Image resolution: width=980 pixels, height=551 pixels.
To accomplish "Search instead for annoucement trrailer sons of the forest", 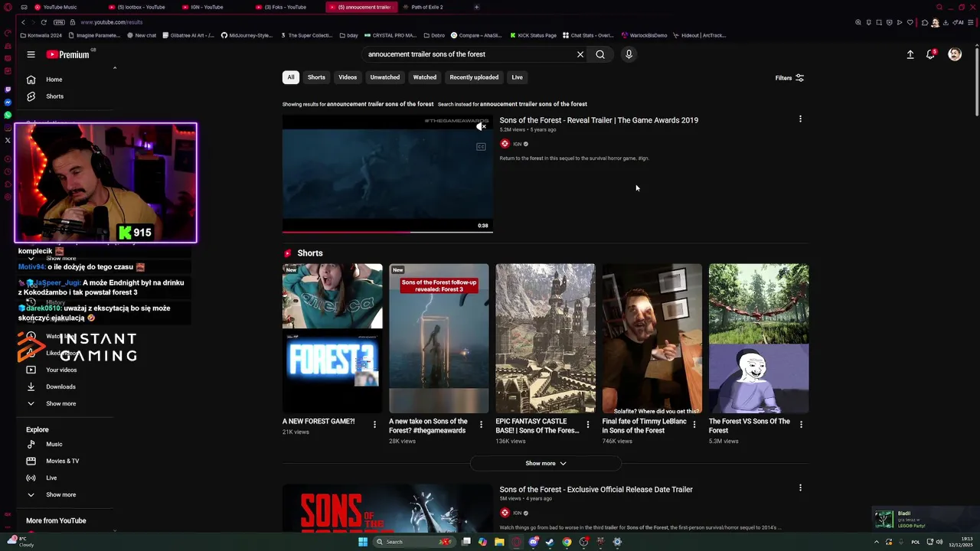I will (x=534, y=104).
